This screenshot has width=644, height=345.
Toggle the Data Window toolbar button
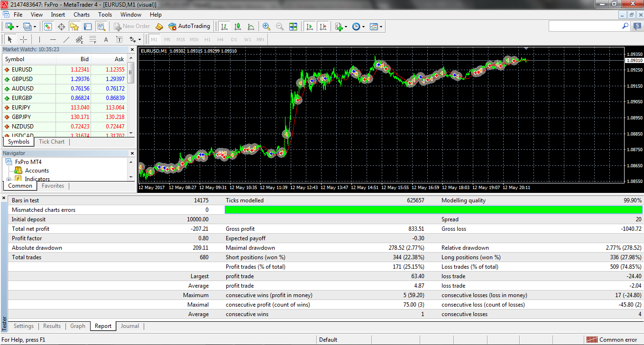click(x=61, y=27)
